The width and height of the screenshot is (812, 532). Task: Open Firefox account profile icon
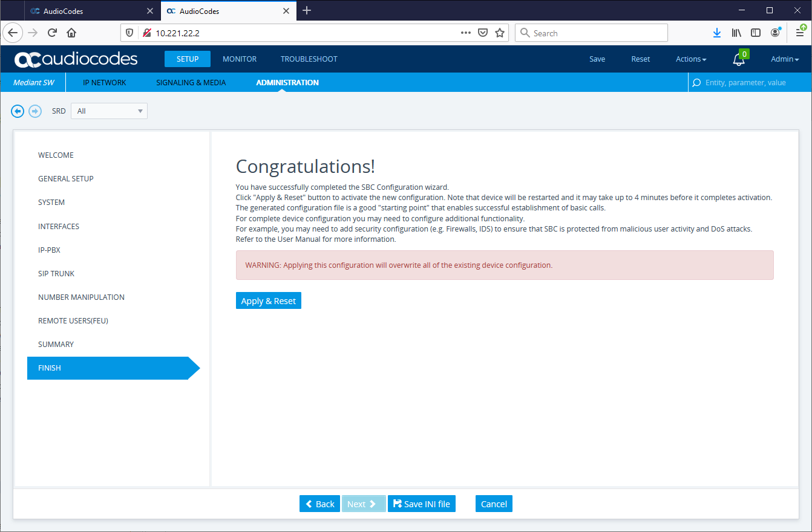[x=775, y=33]
